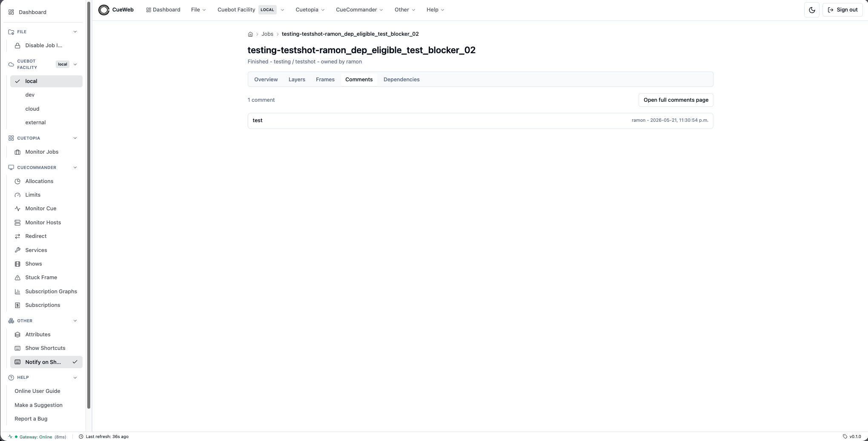This screenshot has width=868, height=441.
Task: Click the HELP question mark icon
Action: point(11,378)
